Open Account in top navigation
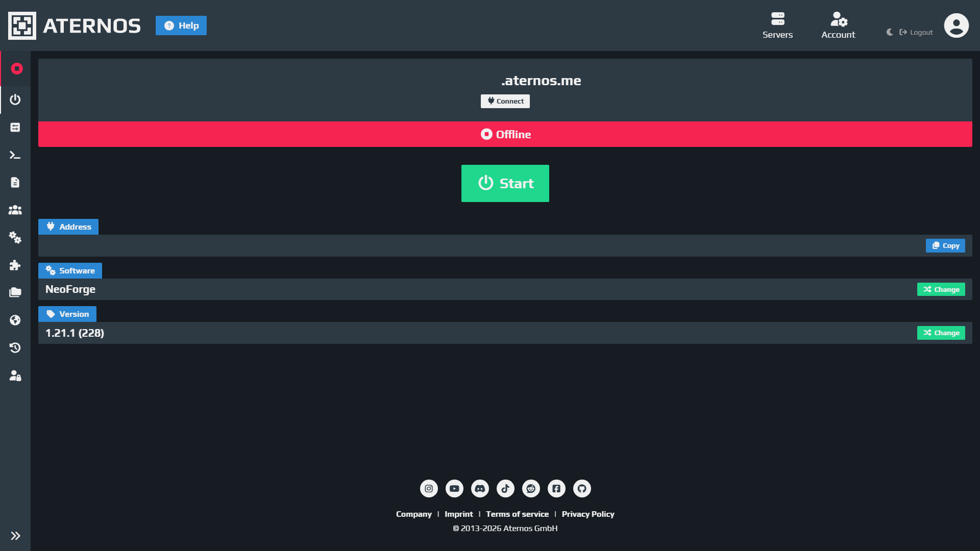 (x=838, y=26)
